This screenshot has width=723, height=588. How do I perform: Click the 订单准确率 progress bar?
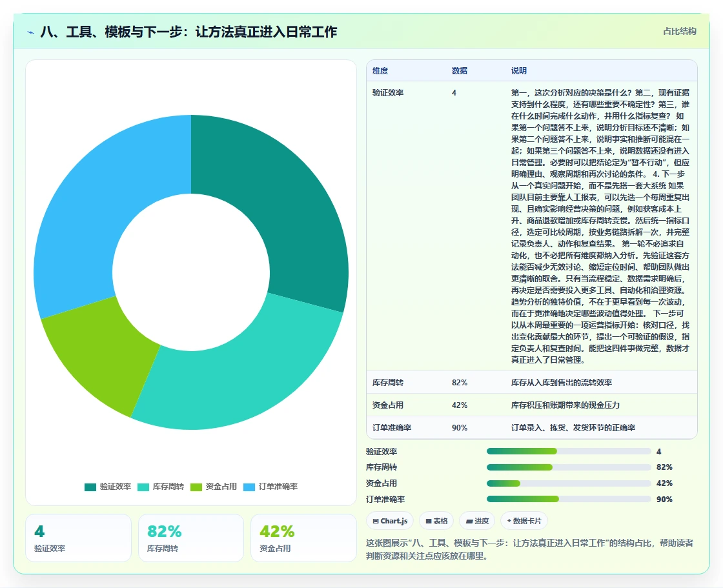tap(569, 499)
